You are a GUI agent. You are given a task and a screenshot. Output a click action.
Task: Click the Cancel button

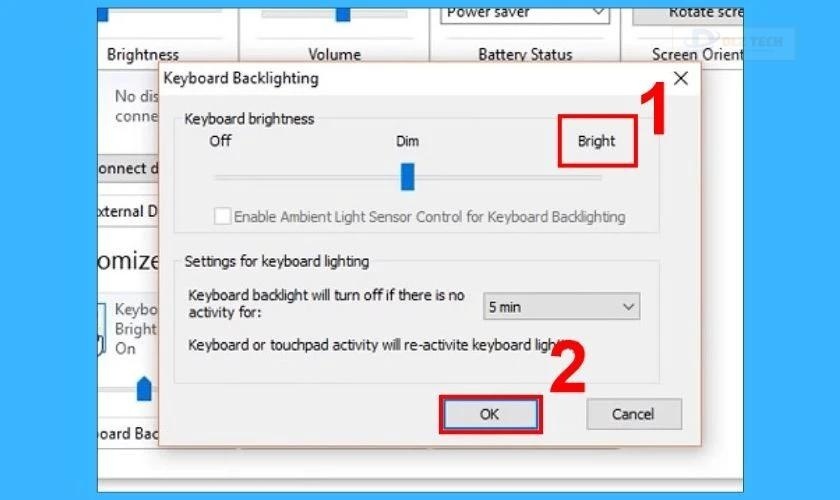pos(634,414)
